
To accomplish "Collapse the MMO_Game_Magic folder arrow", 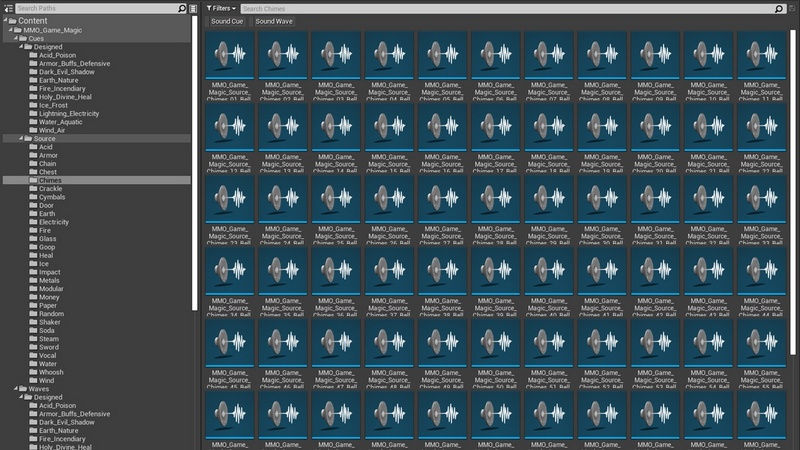I will 12,30.
